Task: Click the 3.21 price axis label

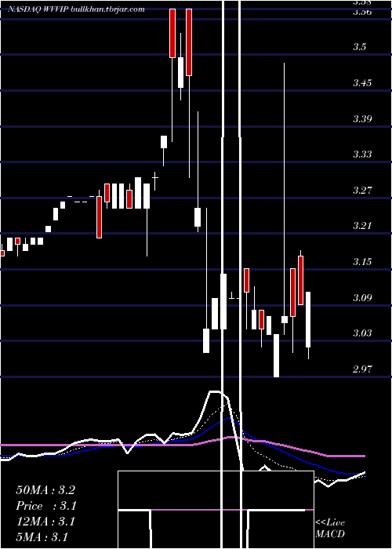Action: tap(362, 226)
